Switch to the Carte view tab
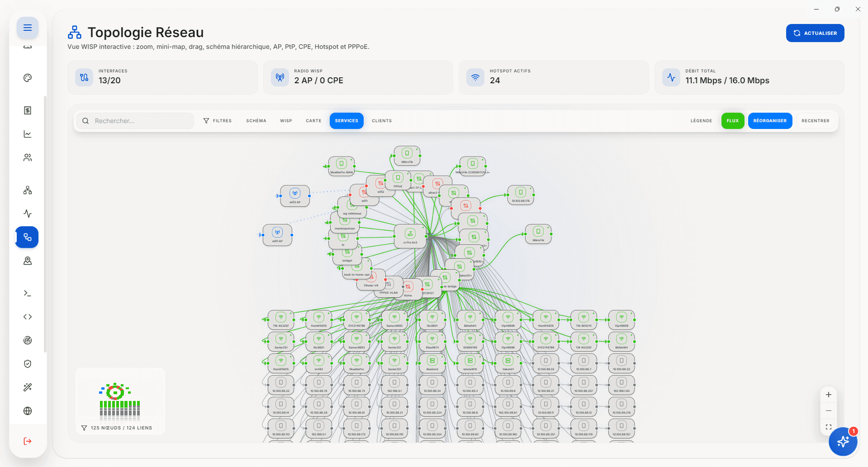 pyautogui.click(x=313, y=121)
